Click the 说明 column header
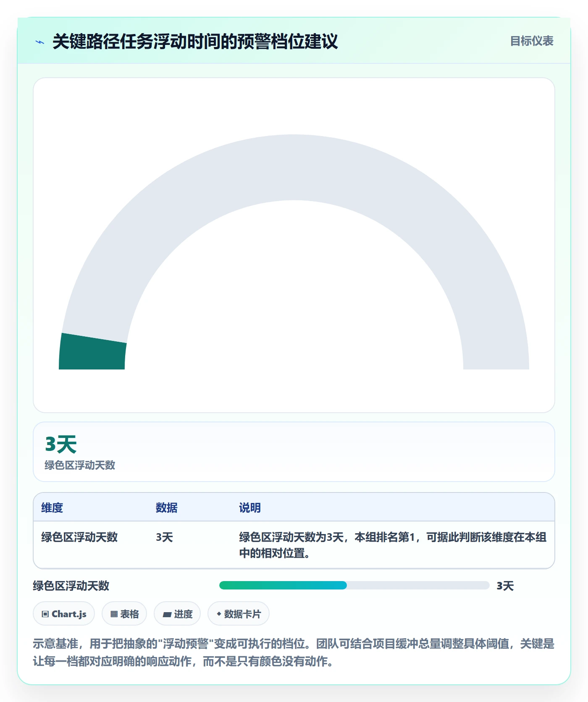 tap(250, 508)
